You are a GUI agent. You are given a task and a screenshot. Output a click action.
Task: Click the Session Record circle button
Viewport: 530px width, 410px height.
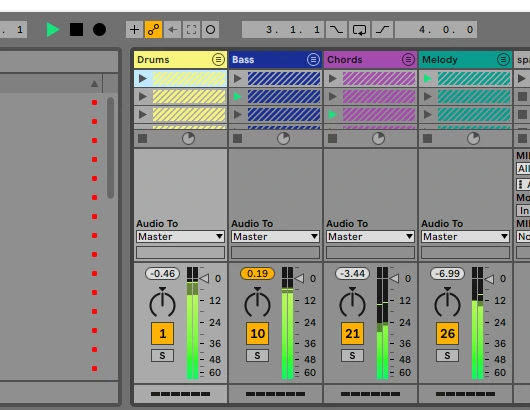(210, 30)
